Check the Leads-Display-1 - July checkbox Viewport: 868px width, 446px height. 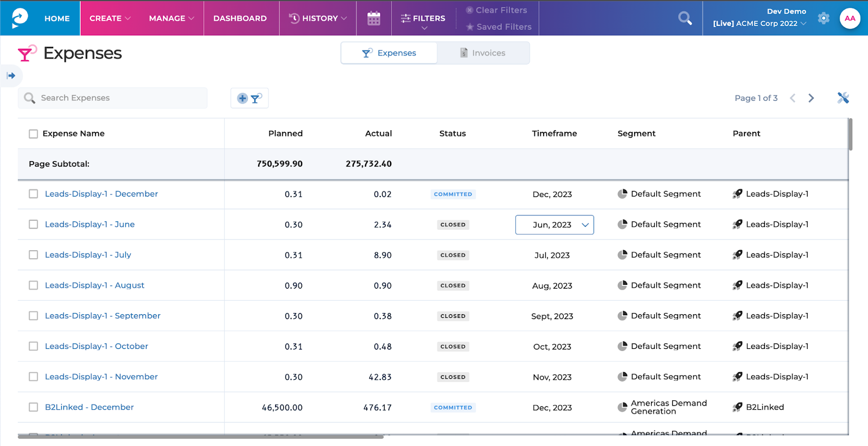point(34,254)
